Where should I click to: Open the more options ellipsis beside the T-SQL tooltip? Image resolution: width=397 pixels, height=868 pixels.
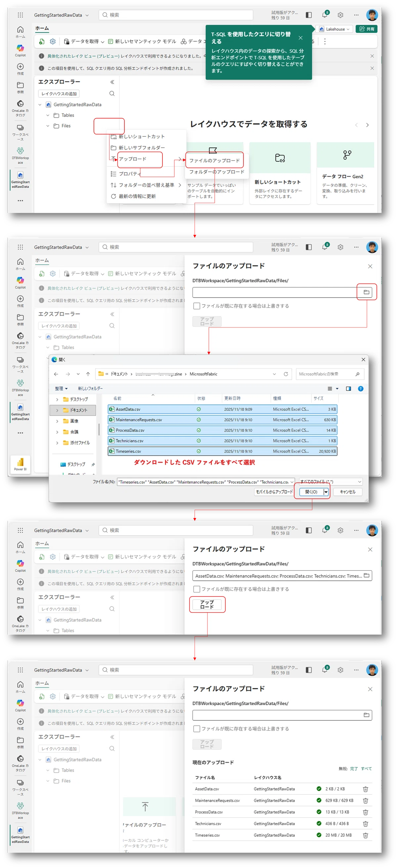click(x=325, y=41)
